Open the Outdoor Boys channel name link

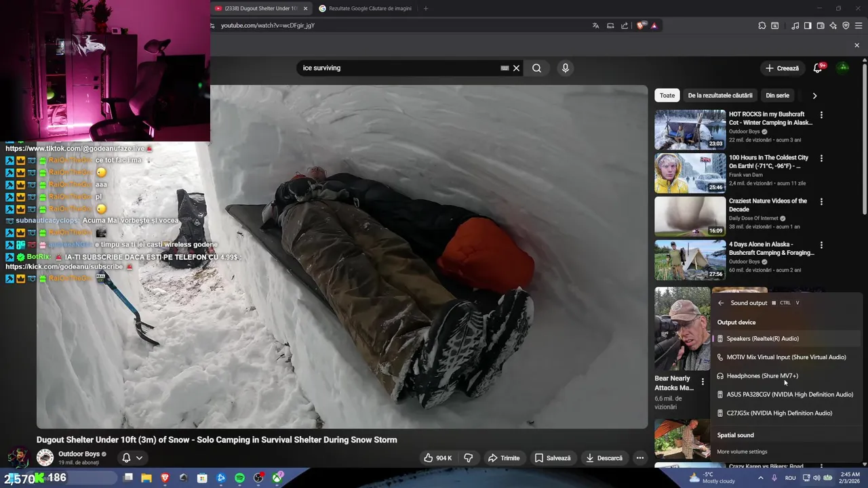coord(79,454)
